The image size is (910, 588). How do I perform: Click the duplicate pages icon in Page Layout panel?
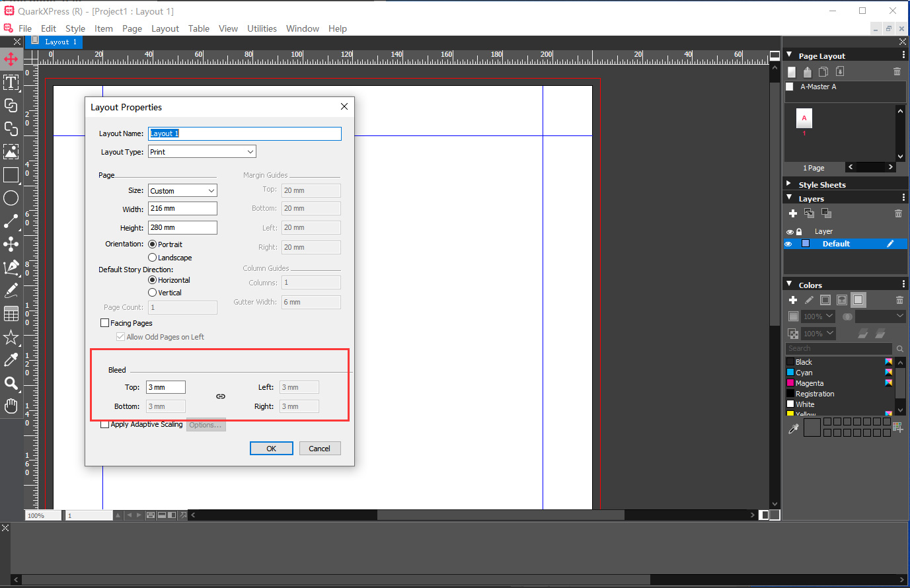pyautogui.click(x=823, y=71)
